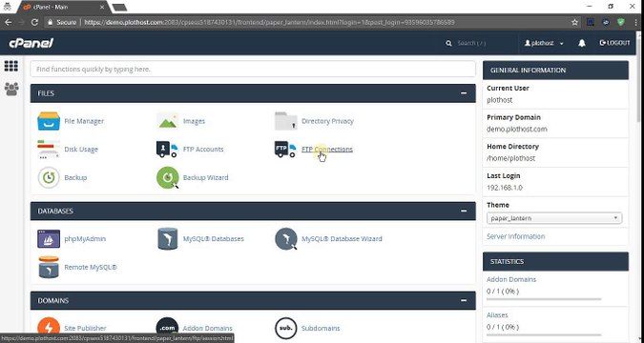Collapse the FILES section
This screenshot has height=343, width=644.
click(464, 93)
